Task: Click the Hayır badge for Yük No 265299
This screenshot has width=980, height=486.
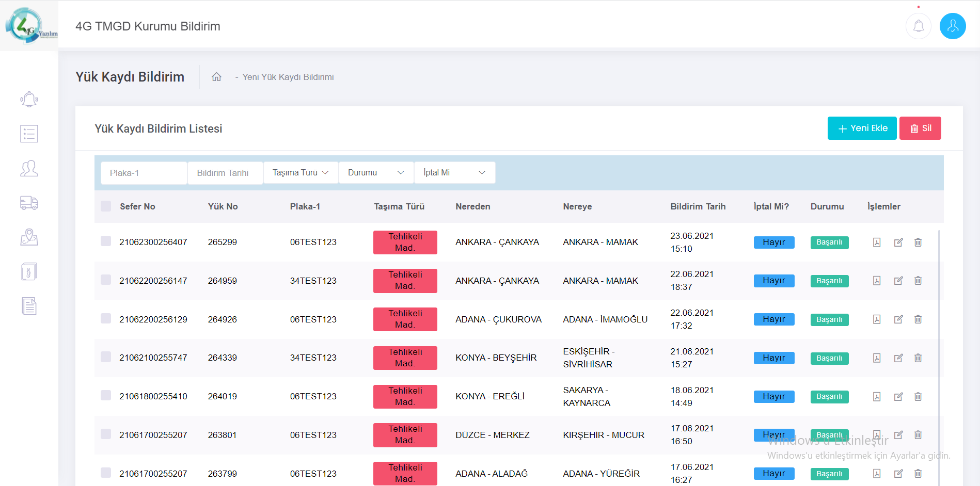Action: pyautogui.click(x=774, y=242)
